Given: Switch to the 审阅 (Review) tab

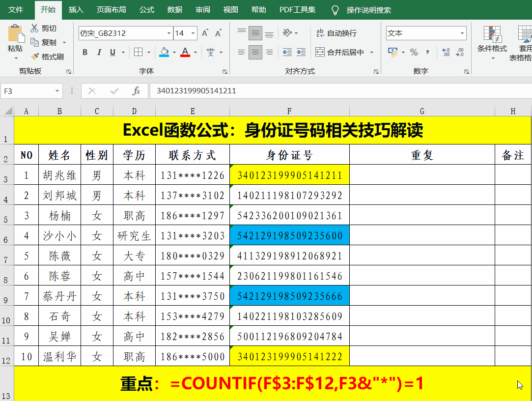Looking at the screenshot, I should 202,9.
